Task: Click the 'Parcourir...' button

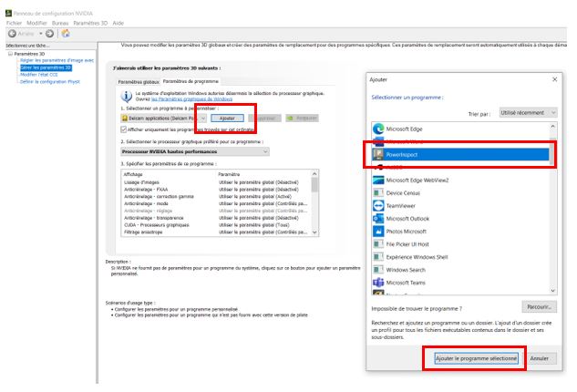Action: [x=539, y=307]
